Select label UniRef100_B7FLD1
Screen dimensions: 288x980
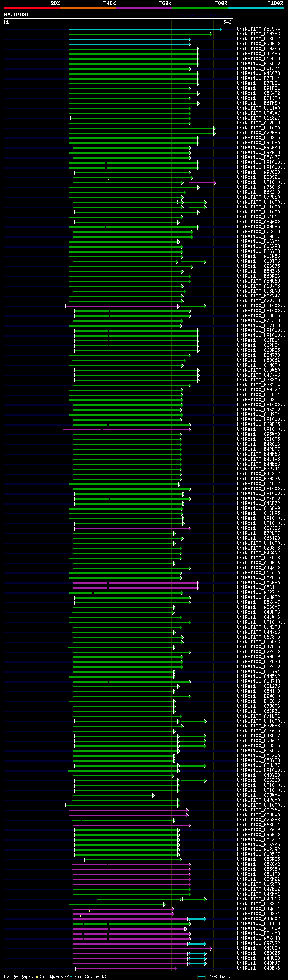click(x=258, y=84)
